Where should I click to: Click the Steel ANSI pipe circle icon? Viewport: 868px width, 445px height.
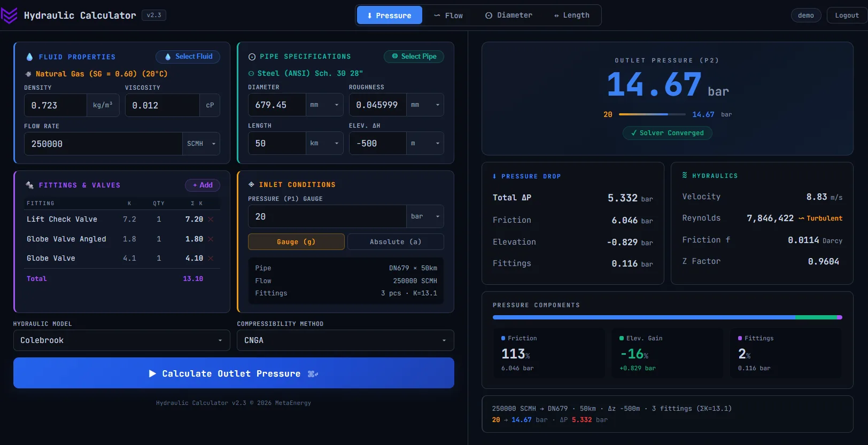[251, 74]
